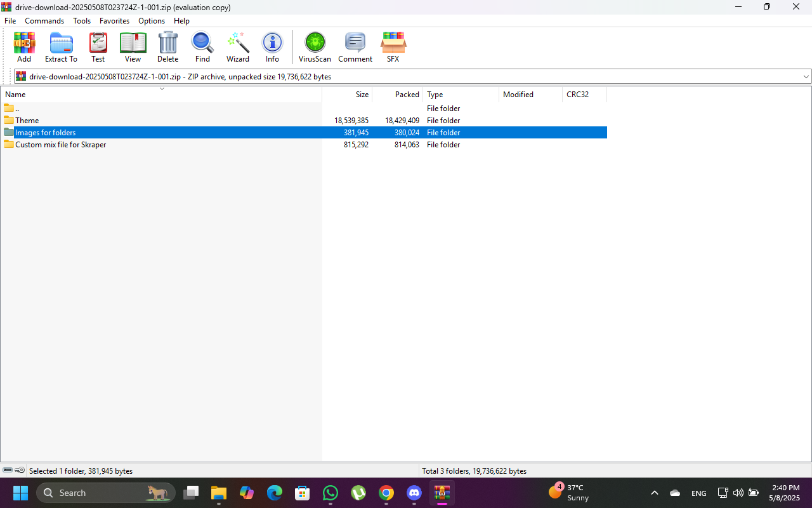Create an SFX self-extracting archive
Viewport: 812px width, 508px height.
(393, 48)
